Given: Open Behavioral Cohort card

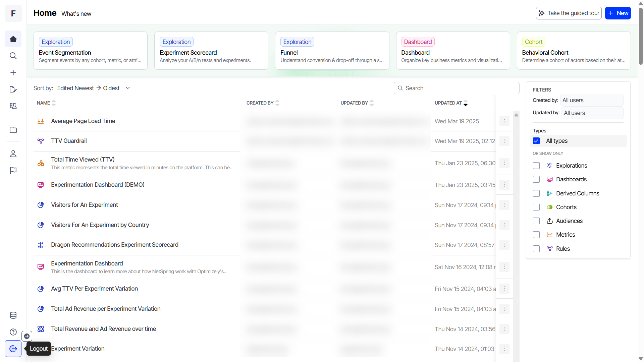Looking at the screenshot, I should pyautogui.click(x=574, y=51).
